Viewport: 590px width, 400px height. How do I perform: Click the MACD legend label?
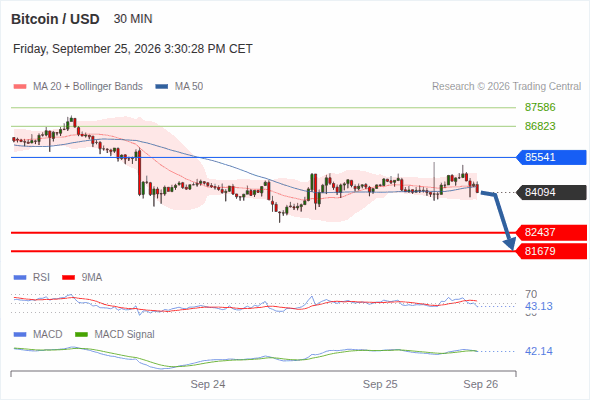pos(47,335)
